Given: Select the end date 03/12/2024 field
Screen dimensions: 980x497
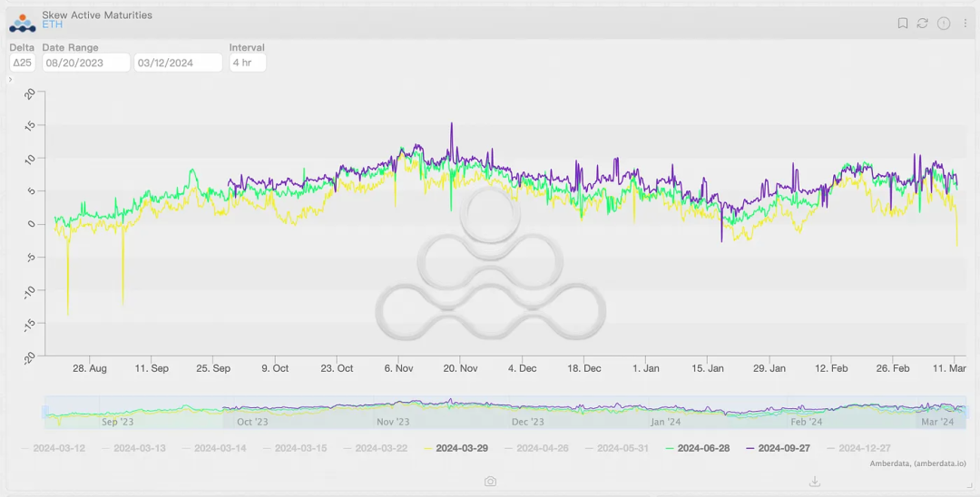Looking at the screenshot, I should pyautogui.click(x=178, y=63).
